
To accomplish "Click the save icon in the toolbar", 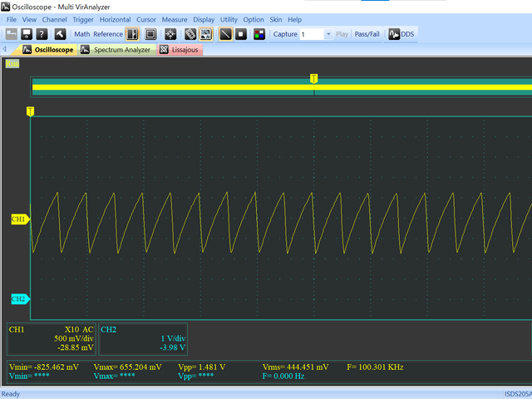I will (27, 34).
